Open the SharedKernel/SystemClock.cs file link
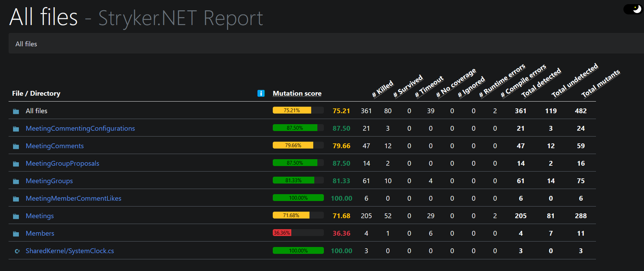The image size is (644, 271). click(x=70, y=251)
